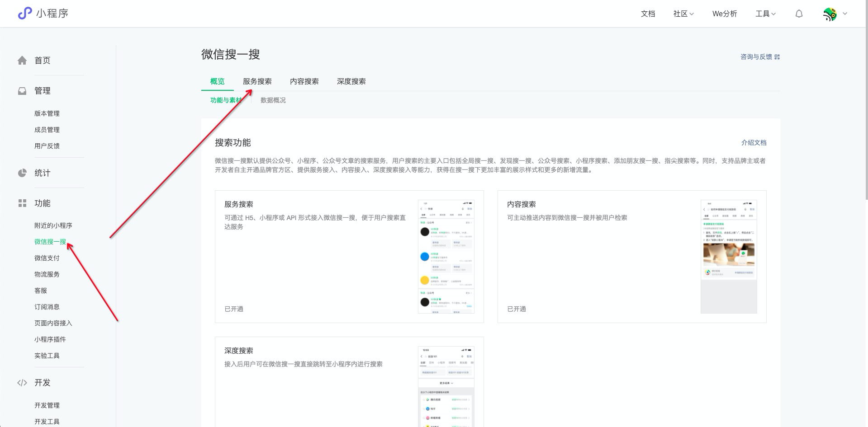
Task: Open 客服 in the sidebar
Action: click(x=41, y=291)
